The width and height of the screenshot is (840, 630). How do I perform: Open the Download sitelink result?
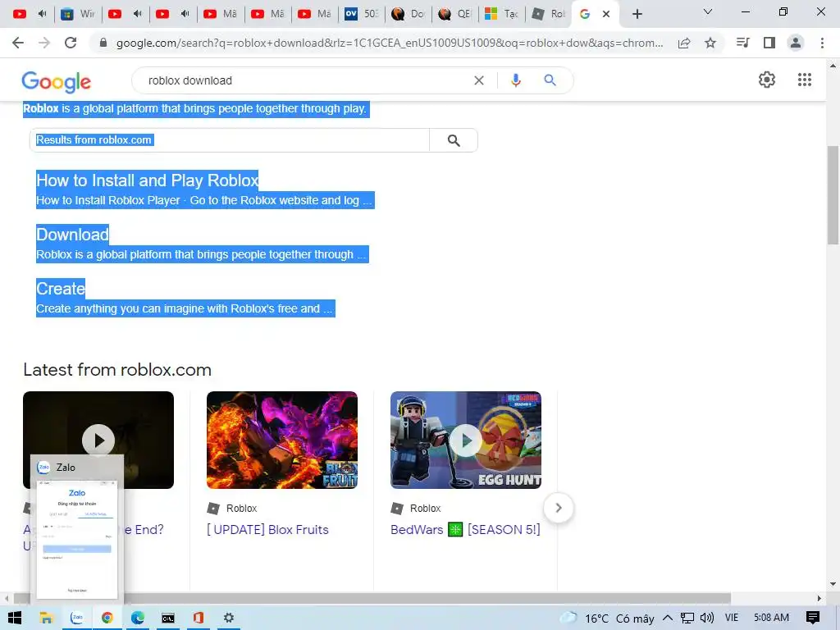click(72, 235)
